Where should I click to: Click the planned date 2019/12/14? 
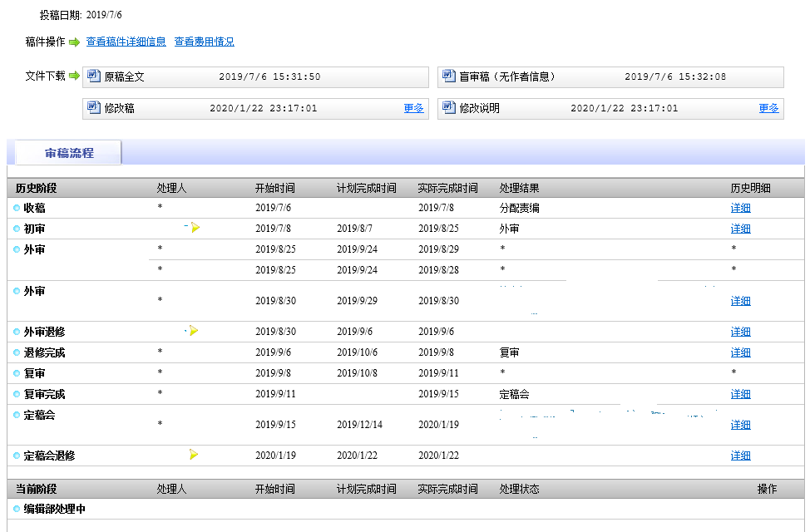click(x=359, y=425)
